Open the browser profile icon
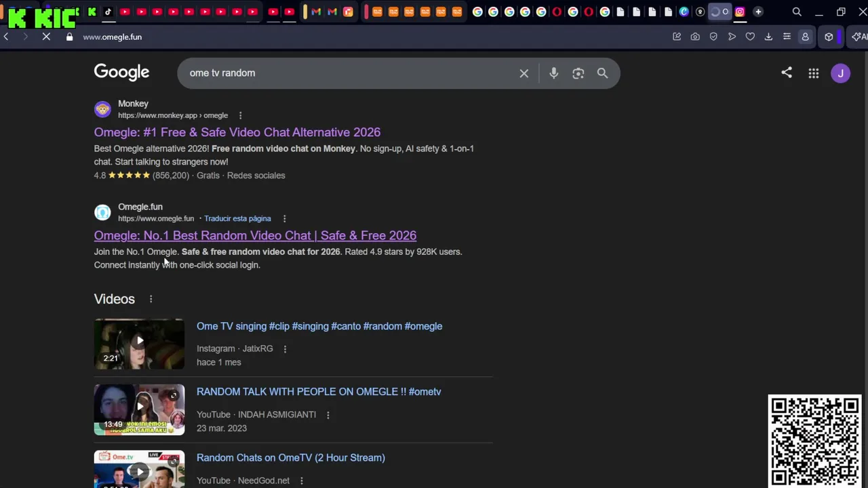The width and height of the screenshot is (868, 488). coord(805,37)
